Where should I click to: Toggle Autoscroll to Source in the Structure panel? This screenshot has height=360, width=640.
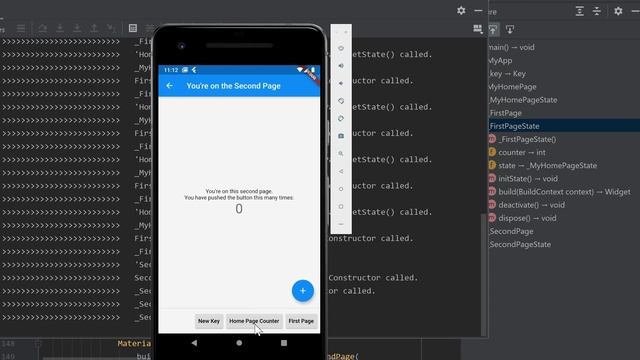pyautogui.click(x=493, y=29)
